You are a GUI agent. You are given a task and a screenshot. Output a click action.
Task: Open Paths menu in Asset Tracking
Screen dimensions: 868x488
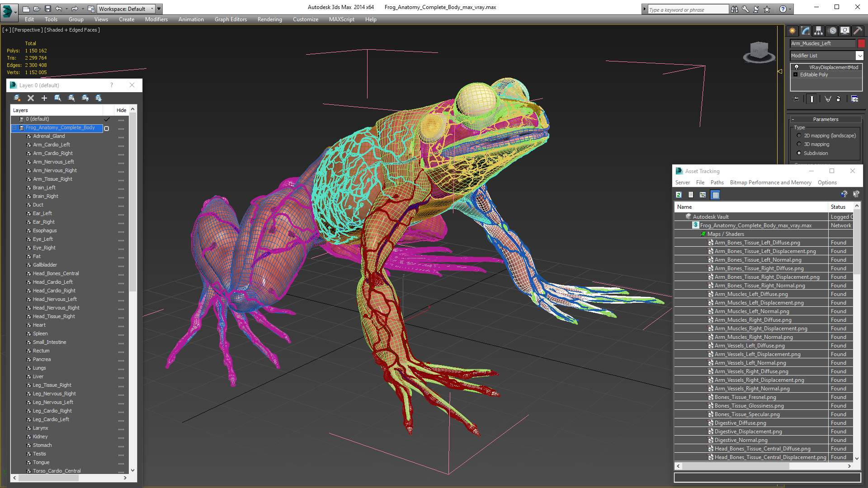[x=717, y=183]
